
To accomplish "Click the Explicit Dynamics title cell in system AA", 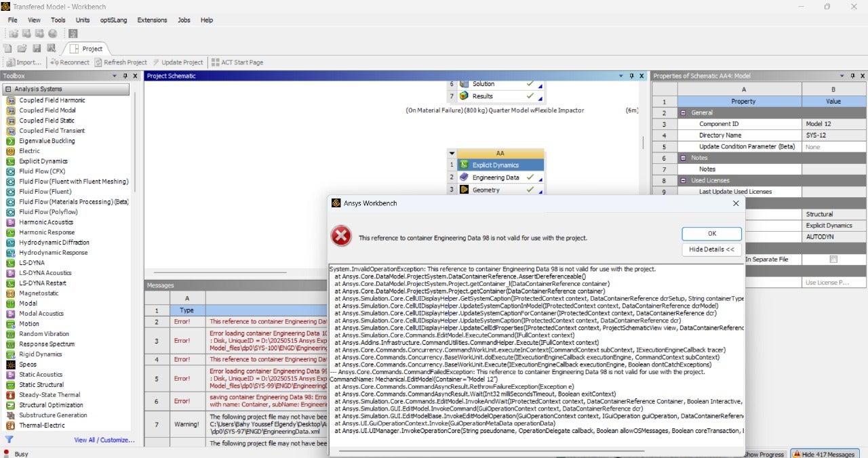I will (500, 165).
